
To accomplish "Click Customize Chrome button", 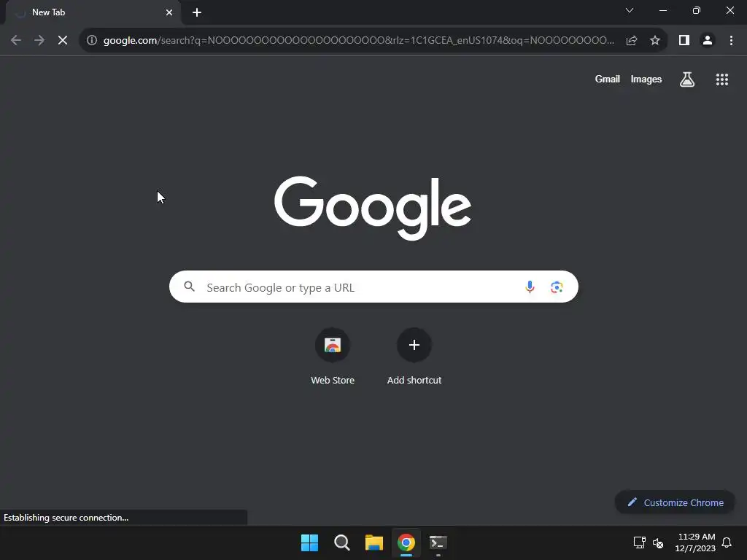I will tap(675, 502).
